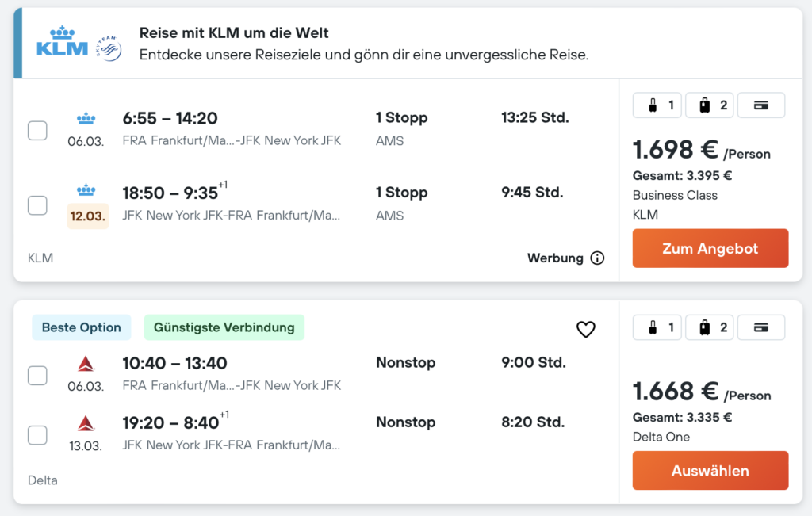Click KLM payment card icon badge
This screenshot has height=516, width=812.
761,105
